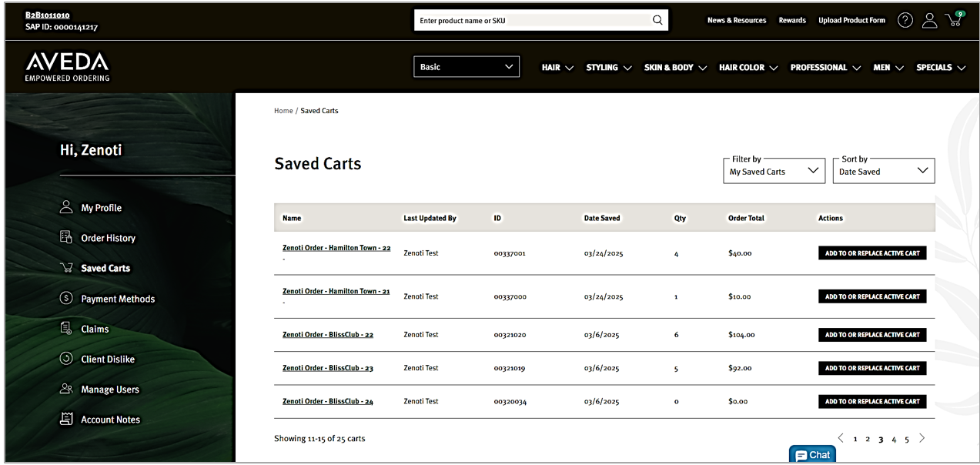Click the Order Total column header

pos(746,218)
